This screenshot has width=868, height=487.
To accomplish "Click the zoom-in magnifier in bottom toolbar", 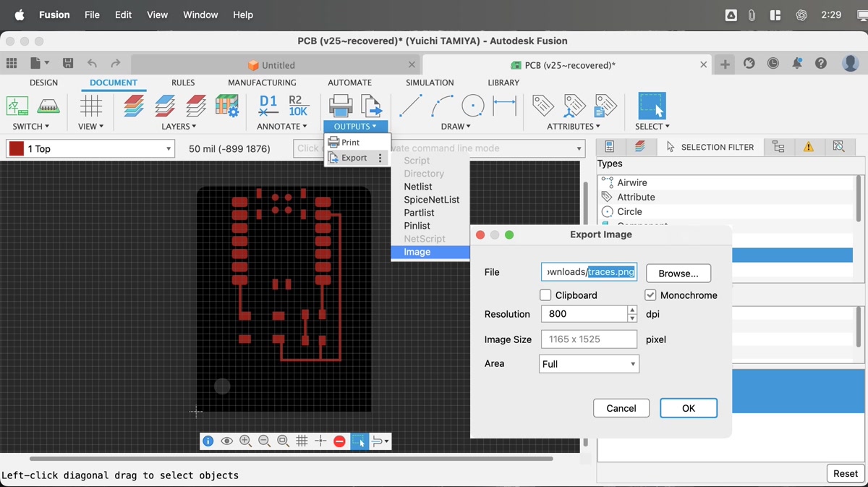I will click(x=245, y=441).
